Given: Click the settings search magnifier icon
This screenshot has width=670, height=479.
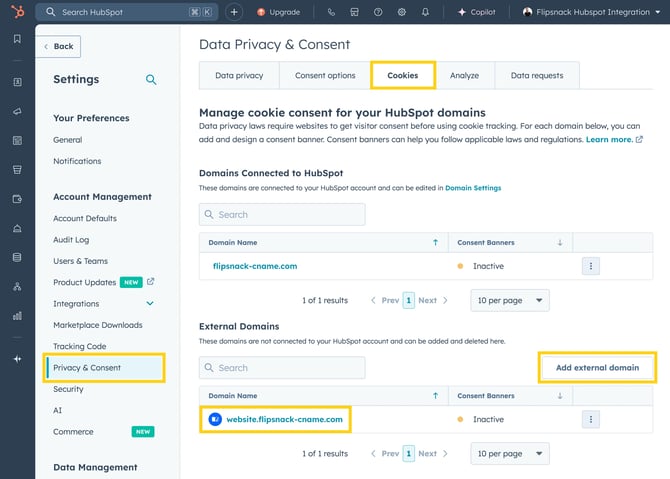Looking at the screenshot, I should click(x=151, y=80).
